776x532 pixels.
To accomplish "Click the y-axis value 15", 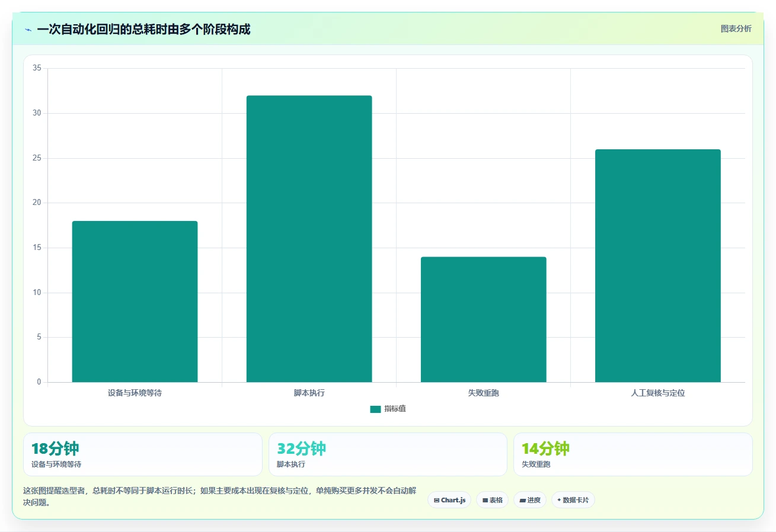I will (37, 248).
